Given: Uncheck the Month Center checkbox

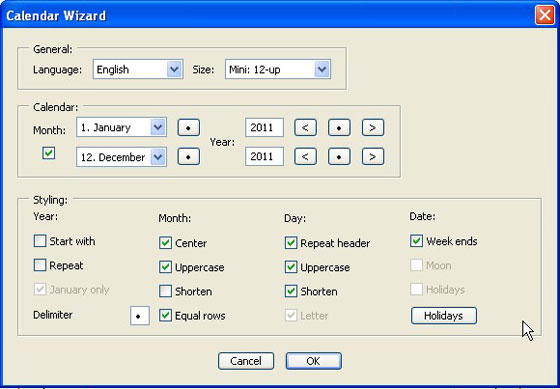Looking at the screenshot, I should click(165, 243).
